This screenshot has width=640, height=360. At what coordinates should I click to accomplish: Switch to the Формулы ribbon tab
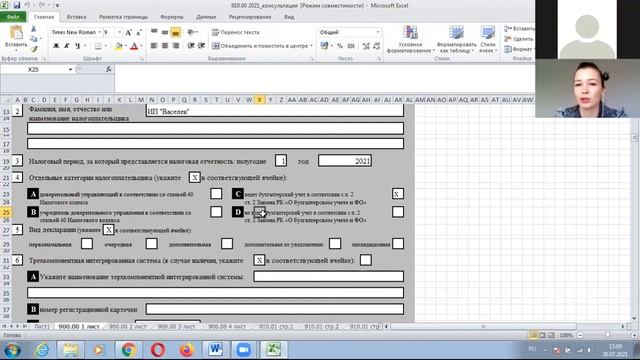coord(171,17)
